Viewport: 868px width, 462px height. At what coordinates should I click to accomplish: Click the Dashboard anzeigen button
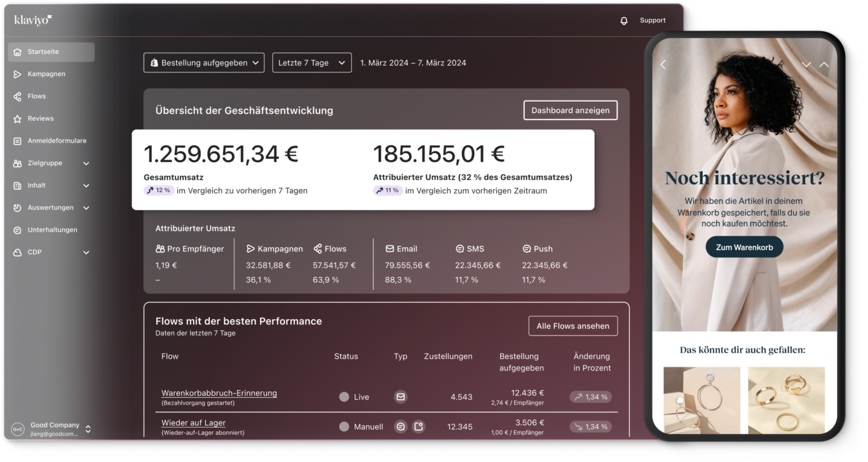[x=571, y=110]
